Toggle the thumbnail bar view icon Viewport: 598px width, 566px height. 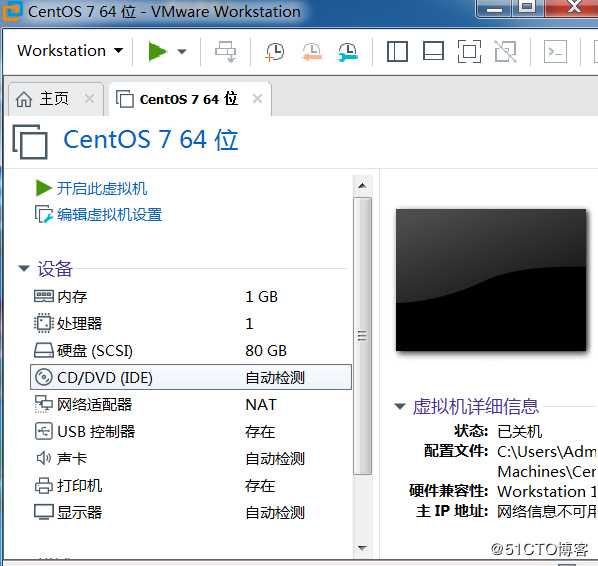coord(433,51)
